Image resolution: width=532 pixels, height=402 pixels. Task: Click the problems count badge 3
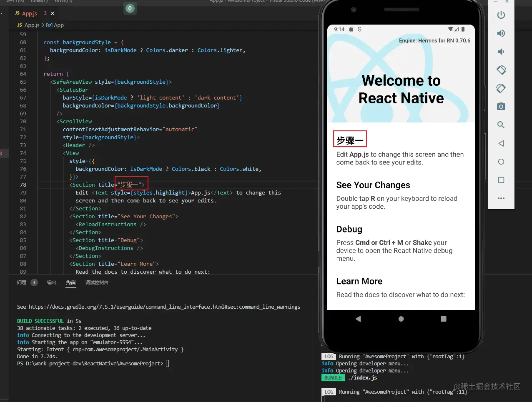pyautogui.click(x=34, y=282)
